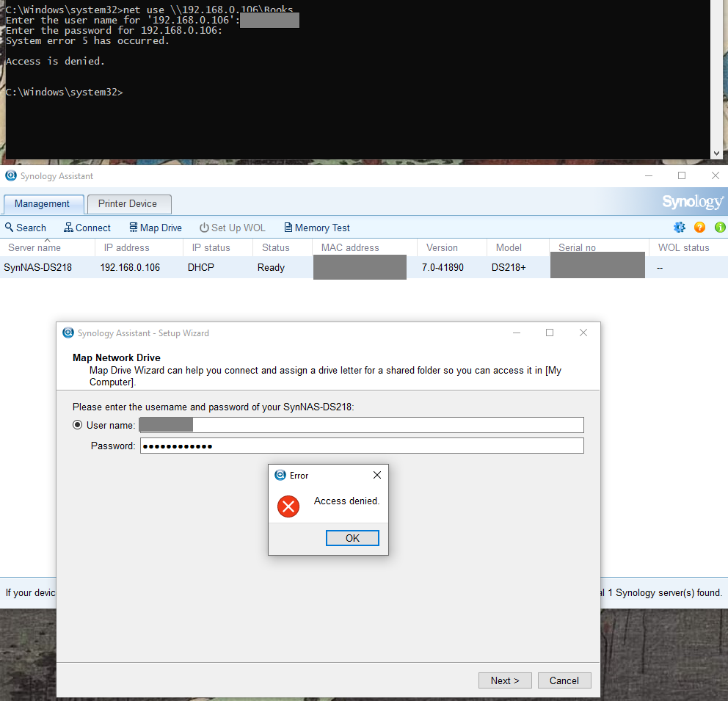Click the Ready status cell
Viewport: 728px width, 701px height.
(271, 267)
